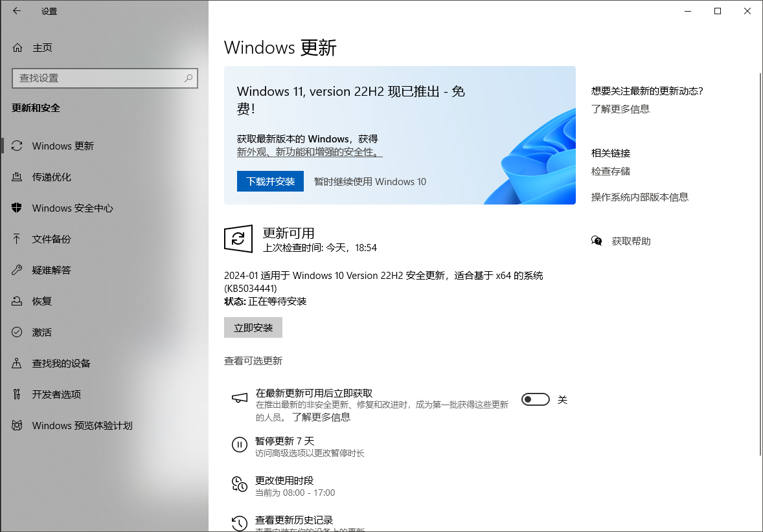Viewport: 763px width, 532px height.
Task: Click the vertical scrollbar on the right
Action: coord(759,259)
